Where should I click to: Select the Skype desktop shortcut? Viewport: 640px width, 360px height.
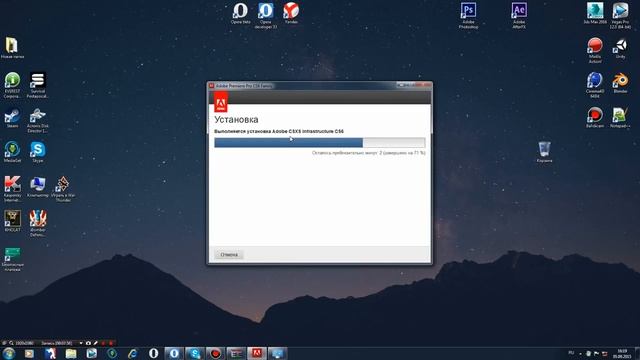38,152
